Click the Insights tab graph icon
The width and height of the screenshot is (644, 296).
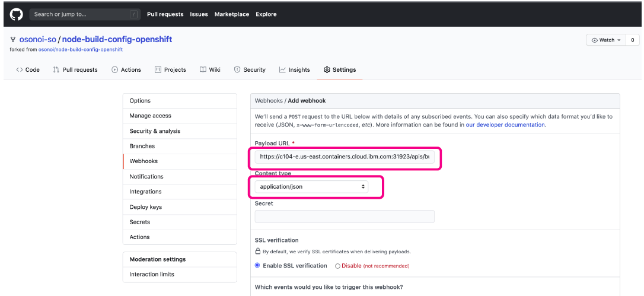(x=282, y=70)
